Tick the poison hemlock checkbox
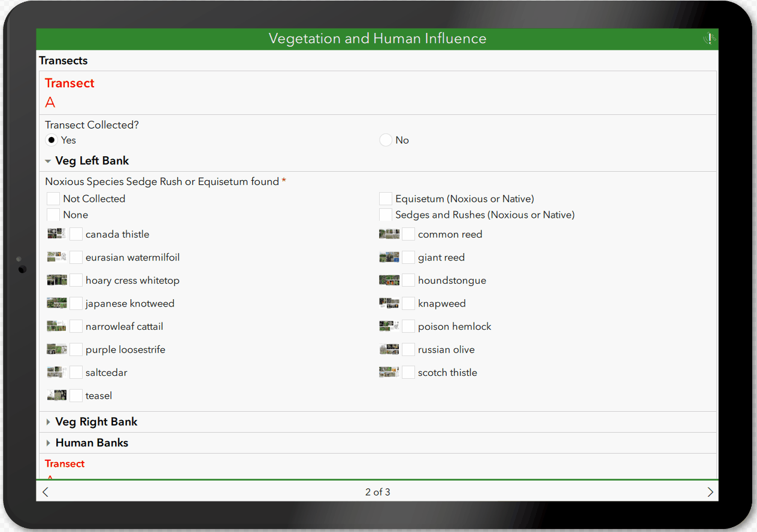This screenshot has width=757, height=532. pos(408,326)
